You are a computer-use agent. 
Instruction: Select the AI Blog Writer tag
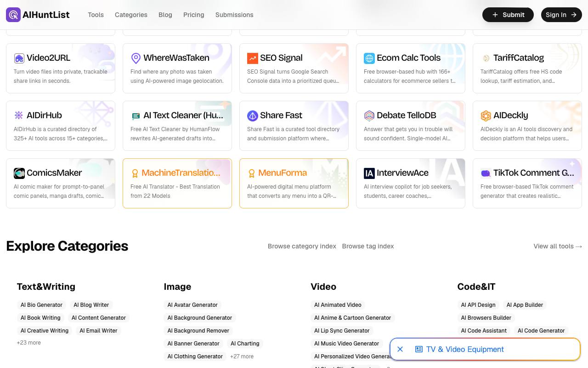click(91, 305)
